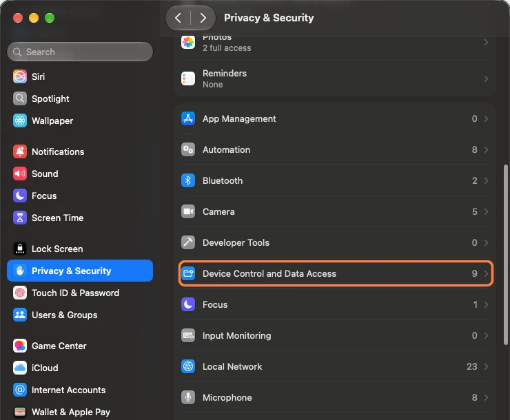Image resolution: width=510 pixels, height=420 pixels.
Task: Click the Device Control and Data Access icon
Action: [x=188, y=273]
